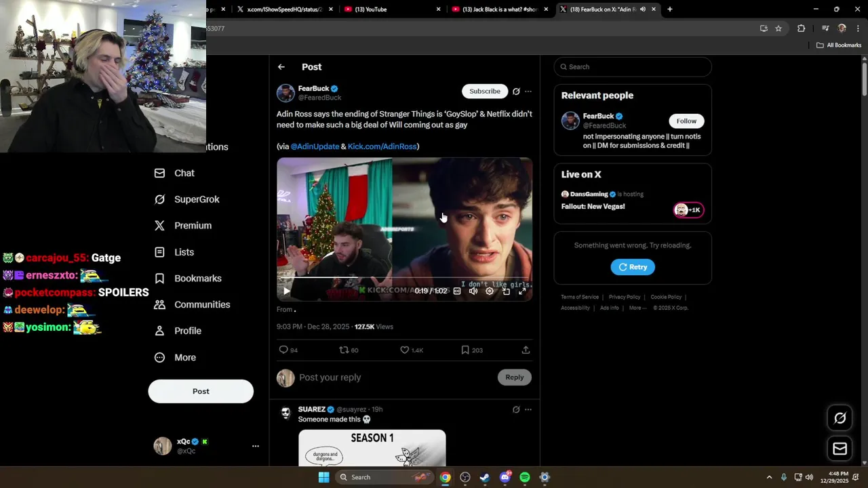The image size is (868, 488).
Task: Open Premium in the sidebar
Action: click(x=183, y=226)
